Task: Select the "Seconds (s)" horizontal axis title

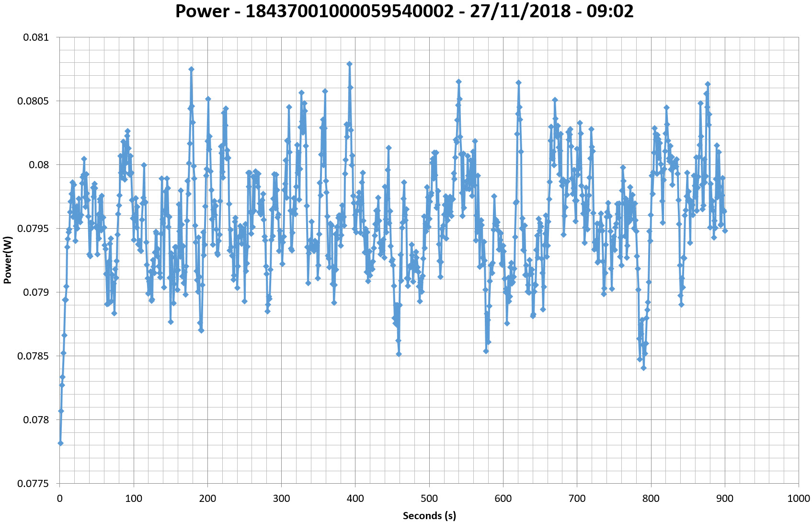Action: point(429,516)
